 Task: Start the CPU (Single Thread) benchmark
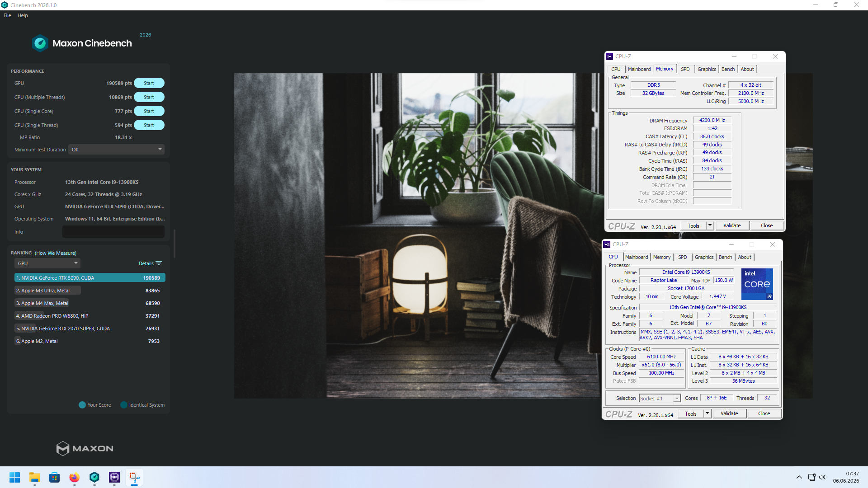tap(149, 125)
